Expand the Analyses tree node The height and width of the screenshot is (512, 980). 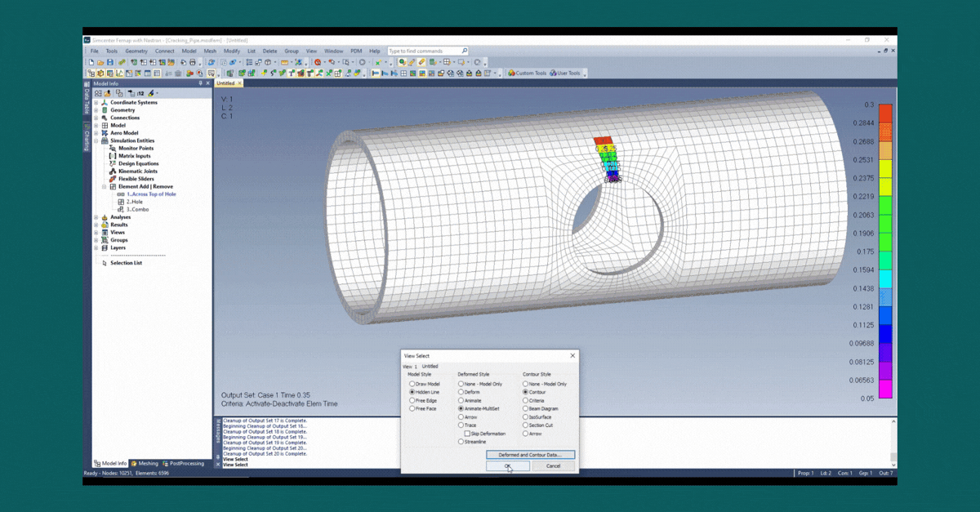click(96, 217)
